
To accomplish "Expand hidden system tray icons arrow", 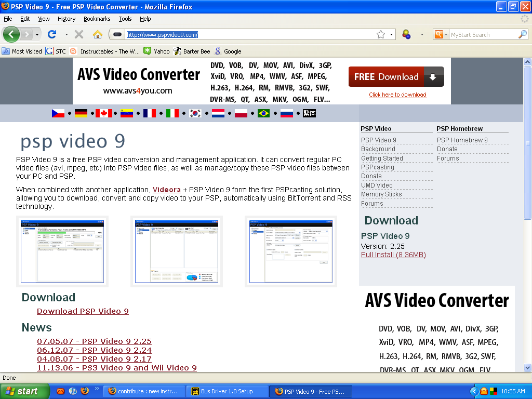I will pos(474,391).
